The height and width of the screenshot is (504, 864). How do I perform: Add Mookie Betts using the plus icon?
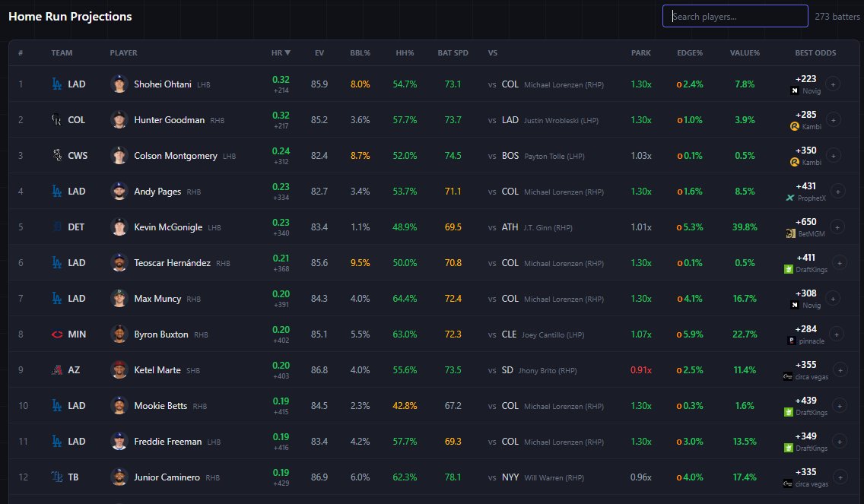839,406
